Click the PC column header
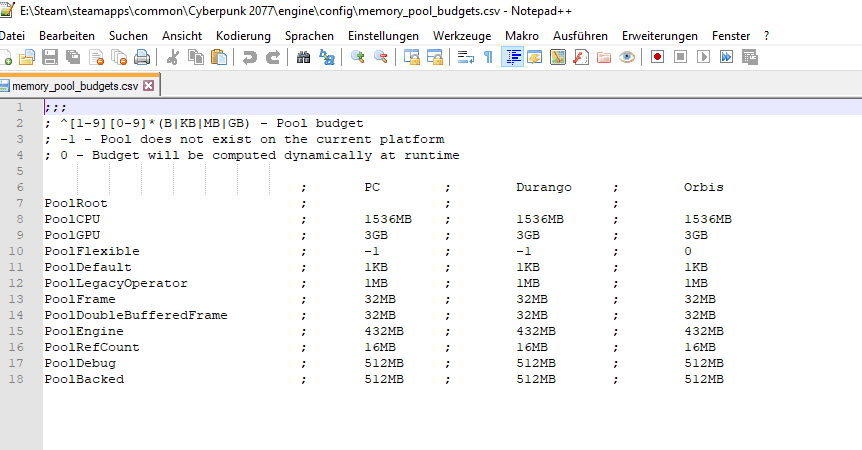This screenshot has width=862, height=450. (372, 187)
